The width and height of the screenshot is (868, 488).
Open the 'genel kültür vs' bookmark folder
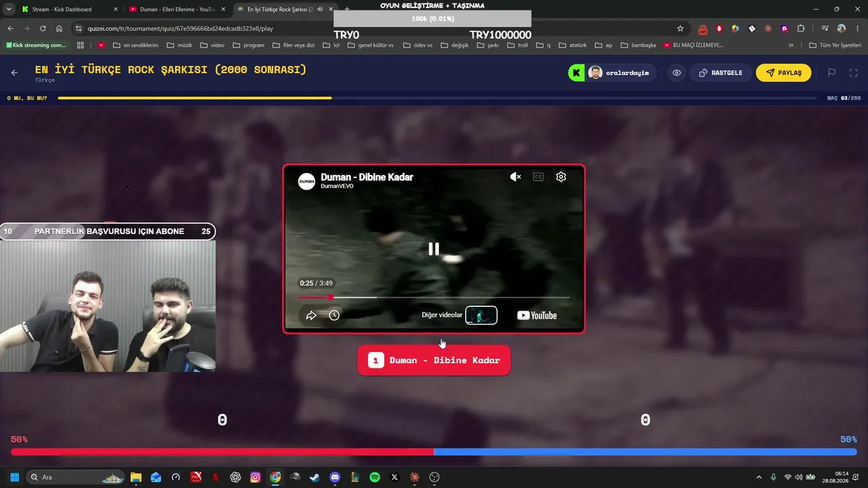(x=370, y=45)
